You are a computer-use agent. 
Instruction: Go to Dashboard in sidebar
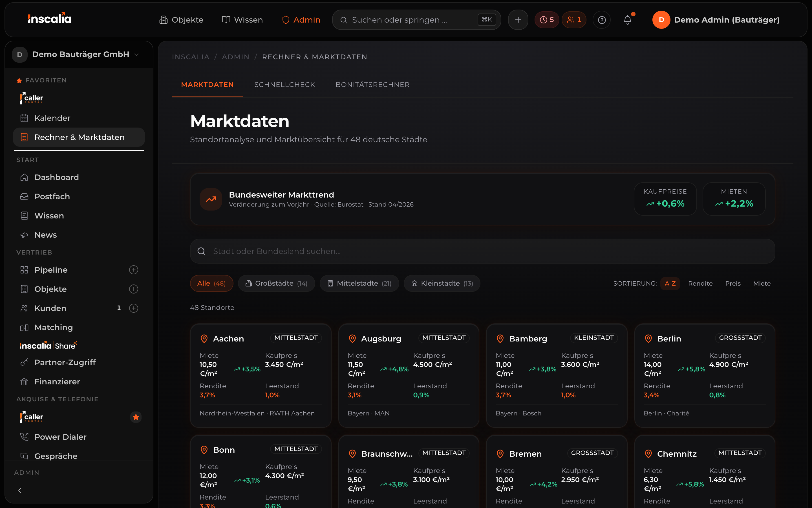pos(79,178)
